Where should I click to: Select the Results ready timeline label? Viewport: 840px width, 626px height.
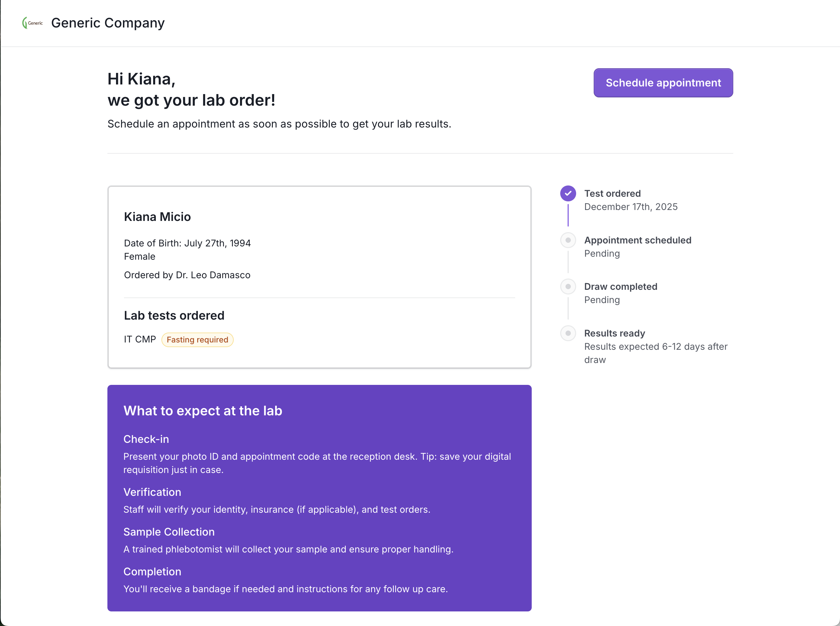(x=614, y=334)
